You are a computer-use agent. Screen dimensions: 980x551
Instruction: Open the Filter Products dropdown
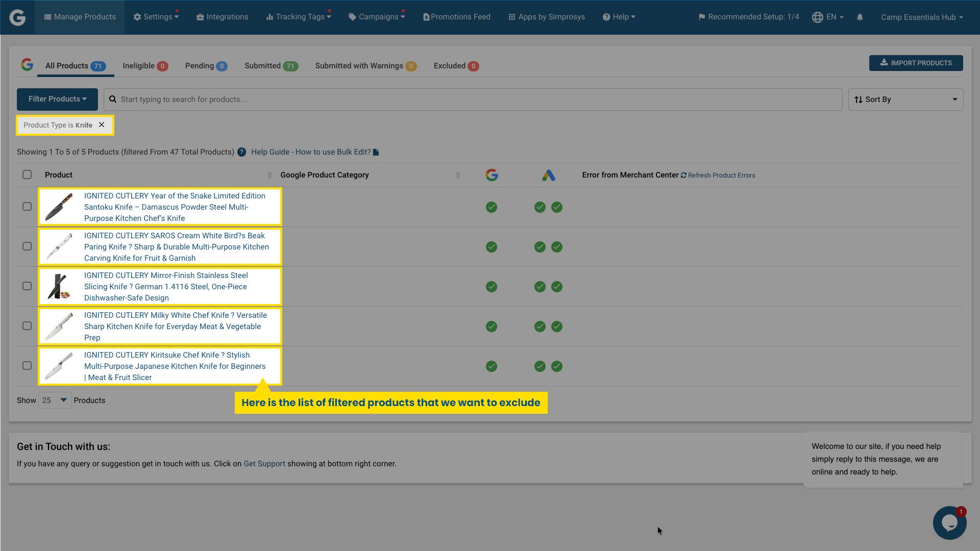pos(57,99)
